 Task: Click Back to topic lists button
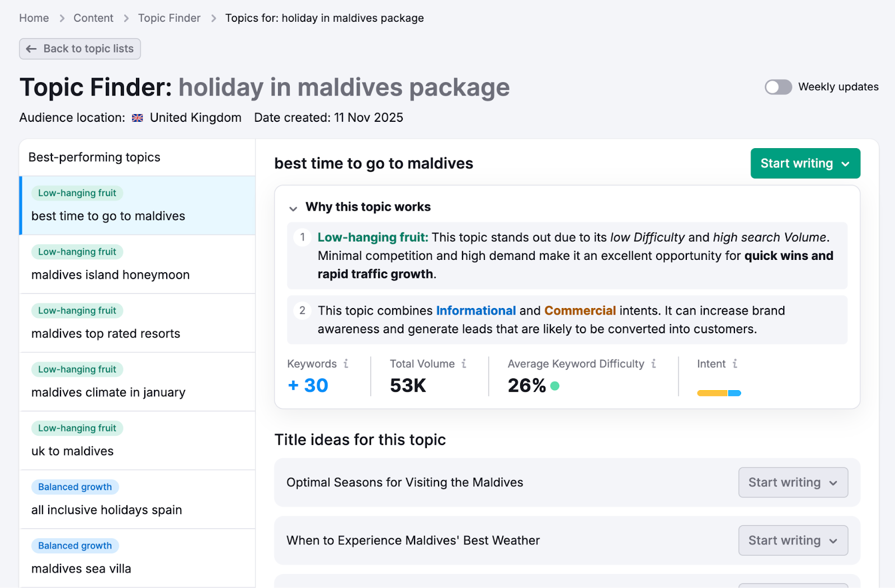[x=80, y=49]
